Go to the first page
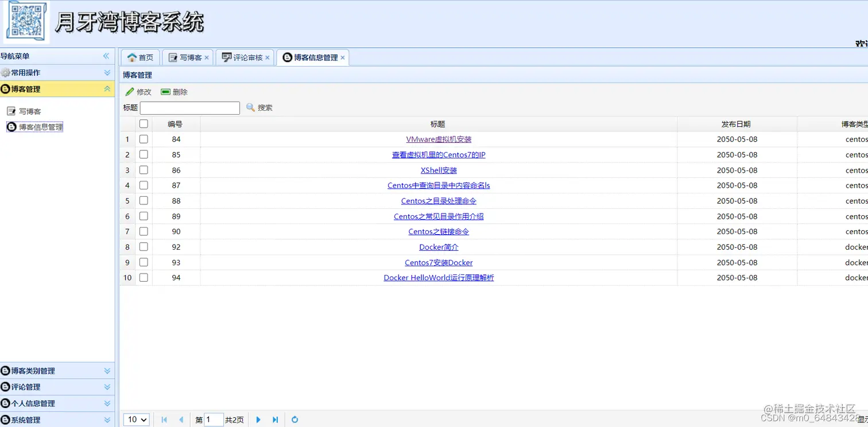This screenshot has height=427, width=868. click(x=164, y=420)
